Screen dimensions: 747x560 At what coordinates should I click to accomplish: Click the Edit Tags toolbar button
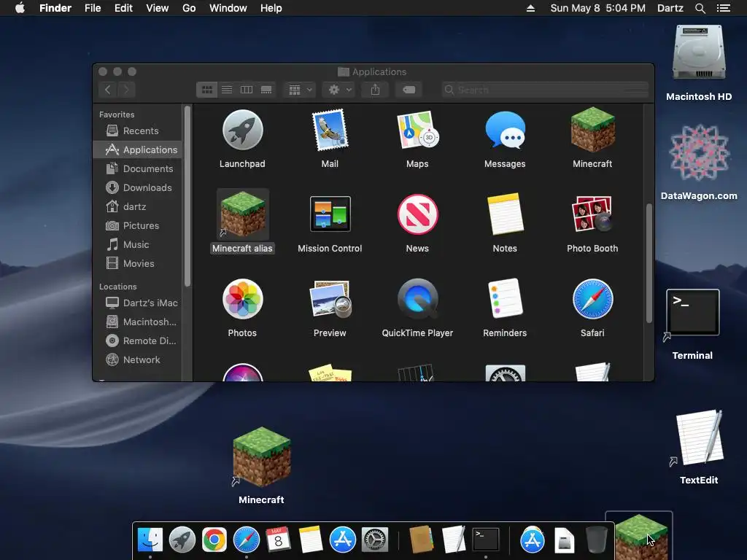pyautogui.click(x=409, y=90)
